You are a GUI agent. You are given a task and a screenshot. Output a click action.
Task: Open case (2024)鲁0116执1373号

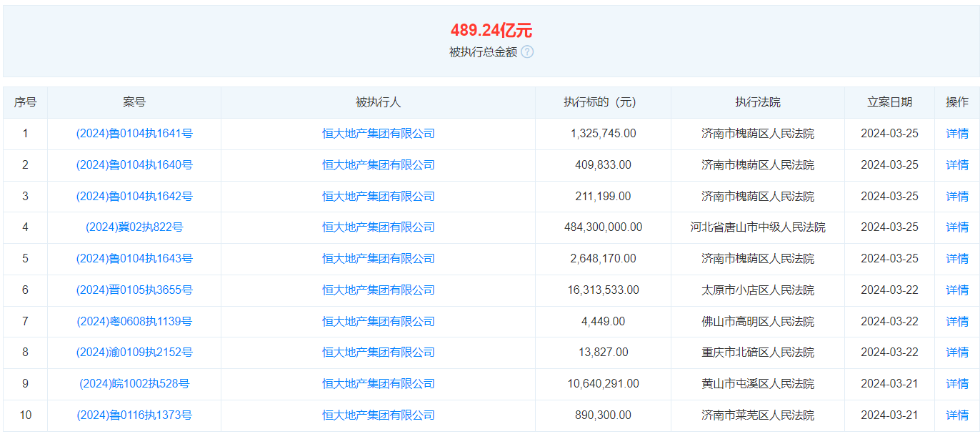[x=134, y=415]
